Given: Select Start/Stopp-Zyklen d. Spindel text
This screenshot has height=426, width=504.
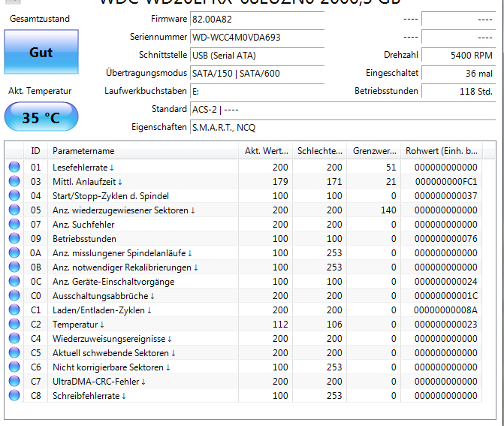Looking at the screenshot, I should [x=110, y=196].
